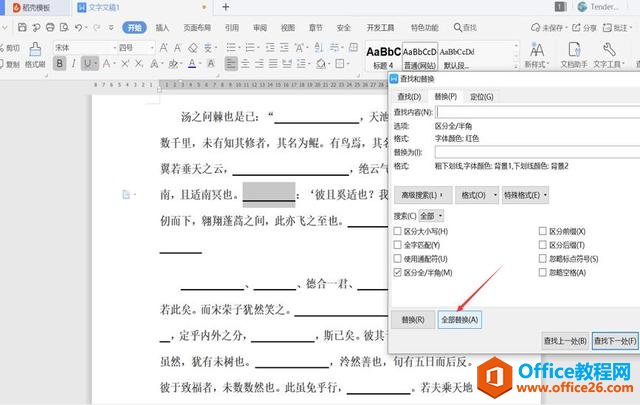This screenshot has width=640, height=405.
Task: Click the paragraph shading fill bucket
Action: [321, 64]
